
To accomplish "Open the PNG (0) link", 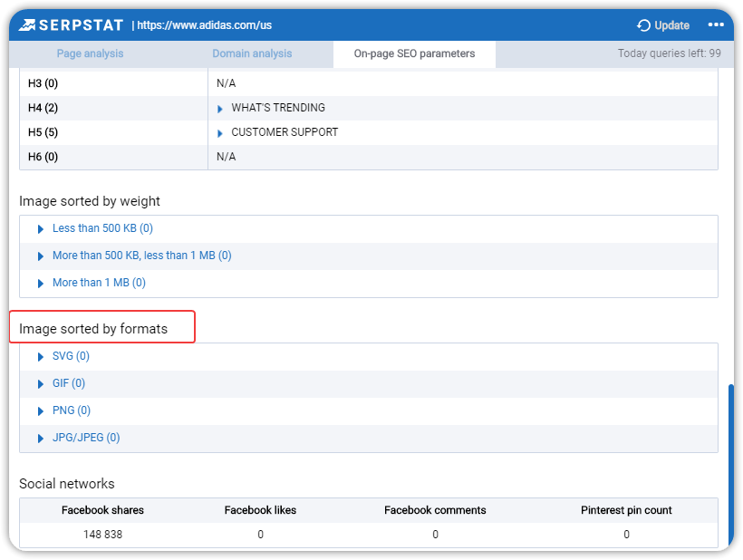I will point(72,410).
